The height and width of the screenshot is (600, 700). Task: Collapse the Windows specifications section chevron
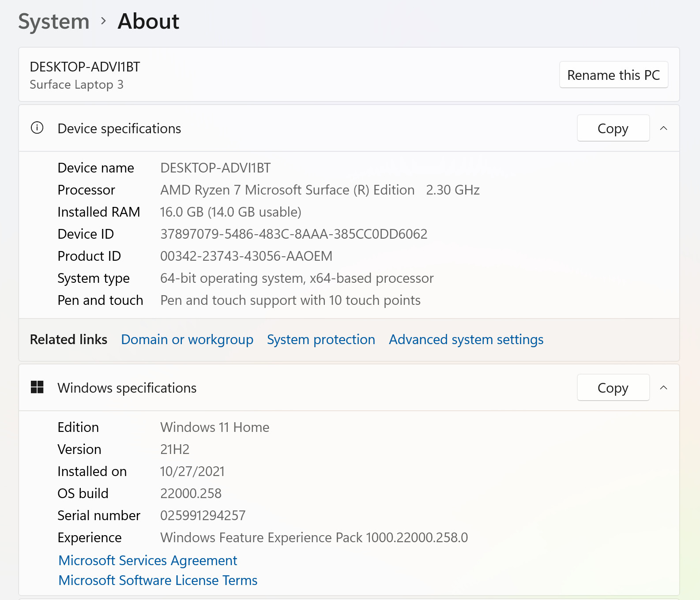click(x=663, y=388)
